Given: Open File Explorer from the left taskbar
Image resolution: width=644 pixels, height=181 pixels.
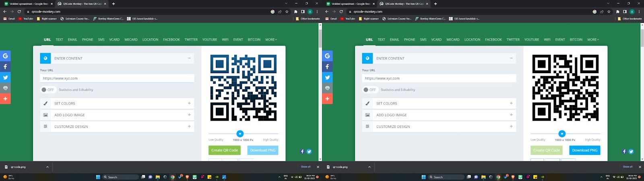Looking at the screenshot, I should (x=158, y=177).
